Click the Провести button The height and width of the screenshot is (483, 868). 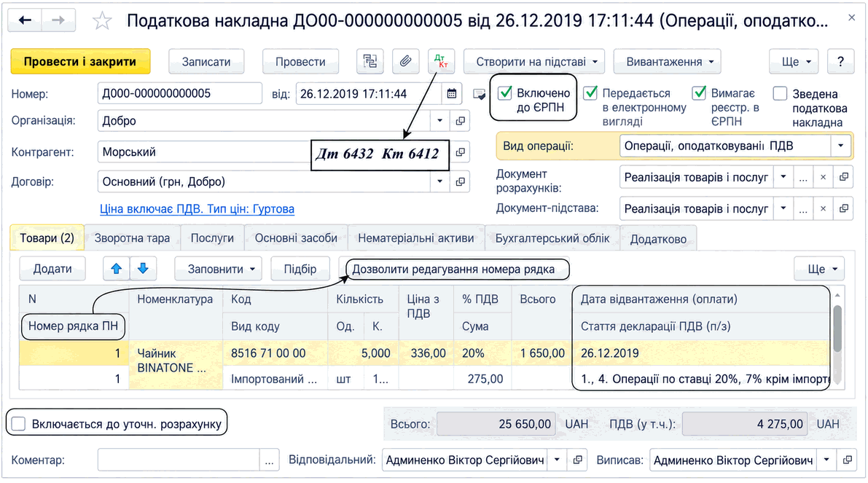300,61
